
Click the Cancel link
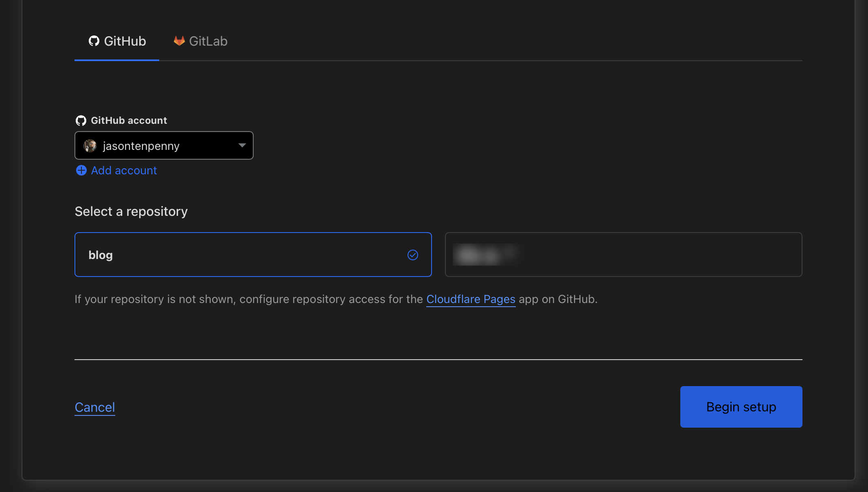tap(94, 407)
